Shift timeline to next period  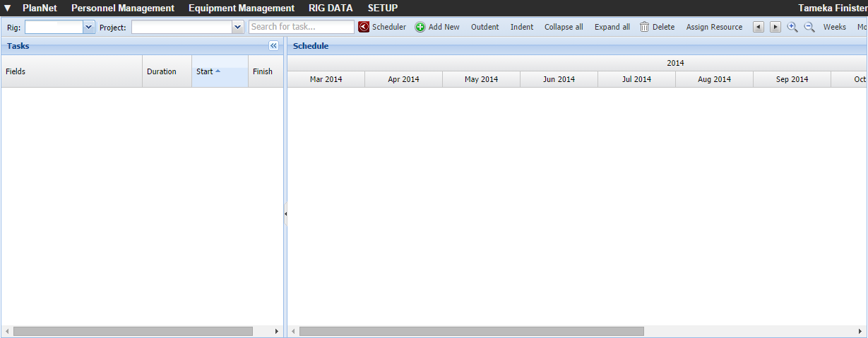pos(775,27)
